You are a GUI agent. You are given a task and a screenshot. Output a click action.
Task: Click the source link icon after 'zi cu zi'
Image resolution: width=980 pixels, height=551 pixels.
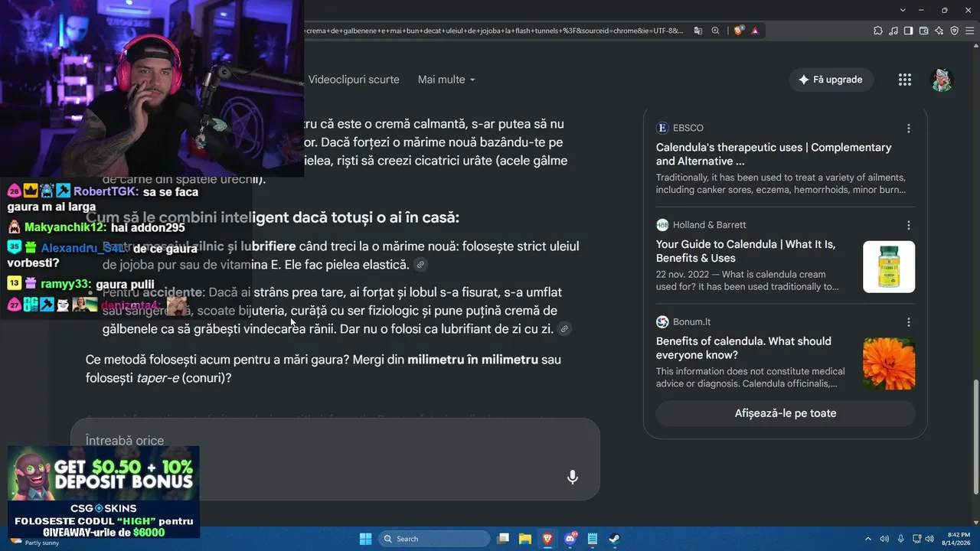tap(564, 329)
